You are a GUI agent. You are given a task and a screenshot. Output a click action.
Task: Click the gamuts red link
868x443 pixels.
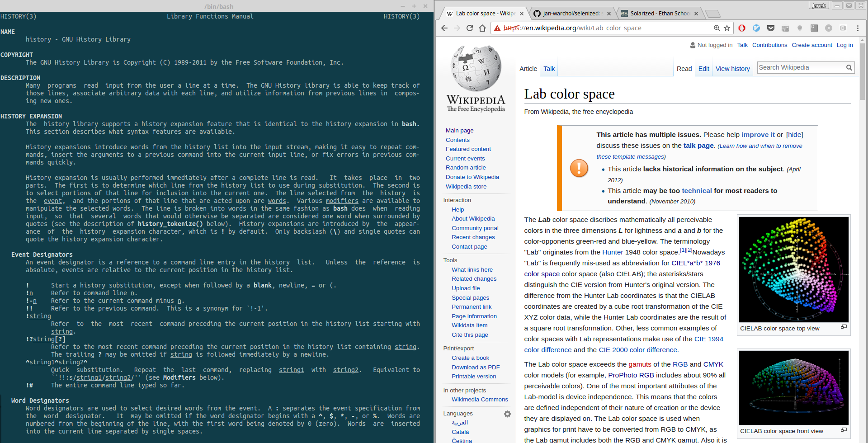click(x=640, y=364)
